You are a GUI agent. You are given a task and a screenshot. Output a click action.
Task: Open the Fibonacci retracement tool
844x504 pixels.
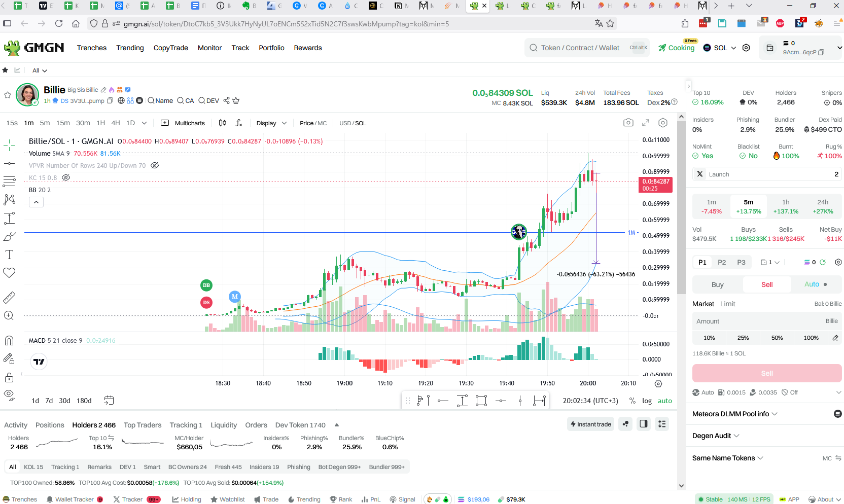tap(9, 182)
